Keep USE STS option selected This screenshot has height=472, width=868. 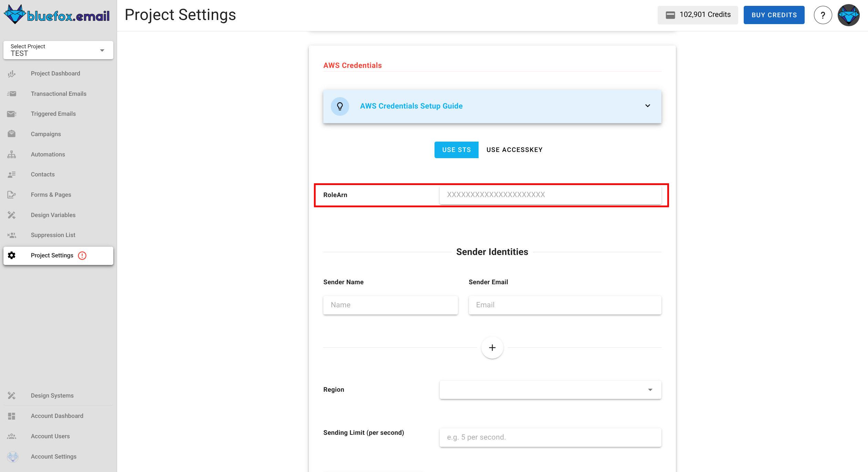click(x=456, y=150)
